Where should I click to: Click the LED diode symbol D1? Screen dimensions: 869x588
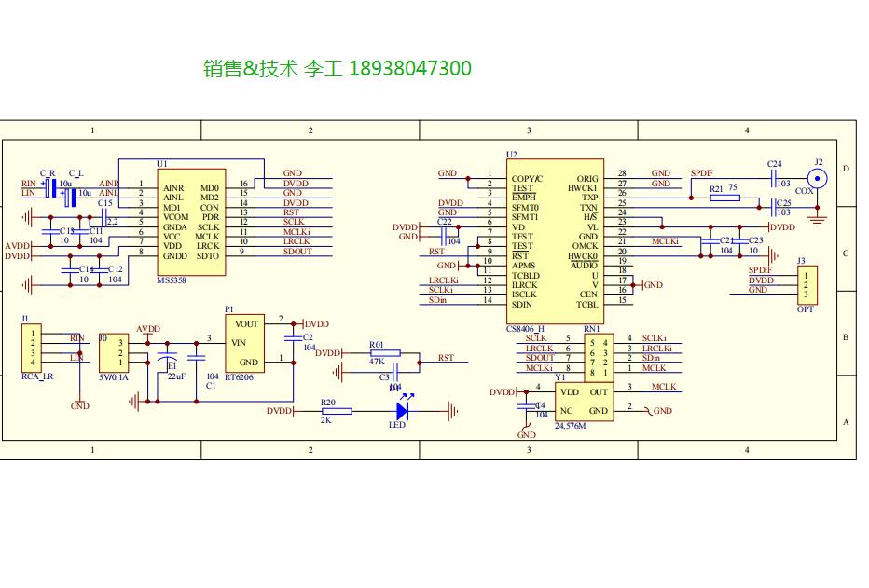403,411
